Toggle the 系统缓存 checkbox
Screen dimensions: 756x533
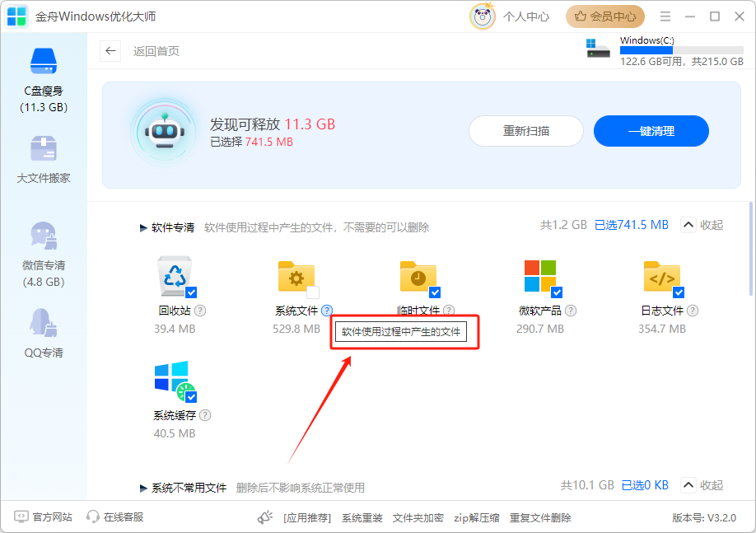(x=191, y=397)
